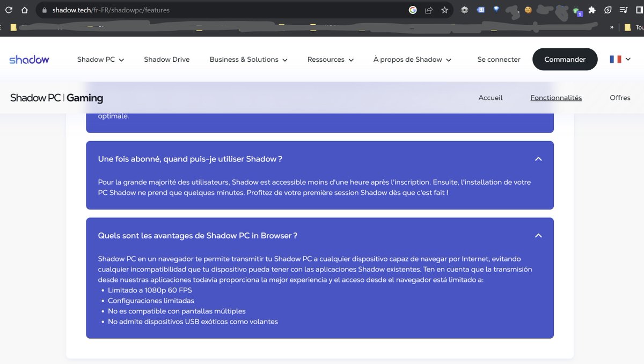
Task: Expand the Business & Solutions menu
Action: point(248,60)
